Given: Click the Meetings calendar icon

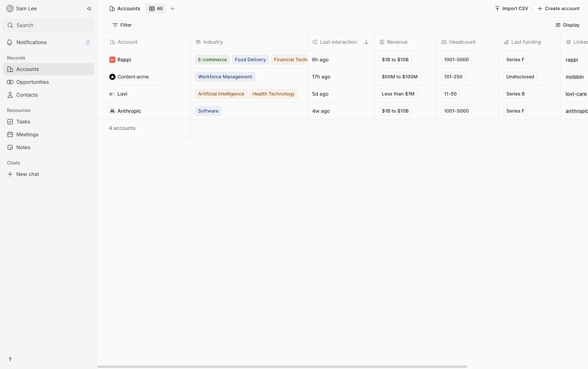Looking at the screenshot, I should (10, 134).
